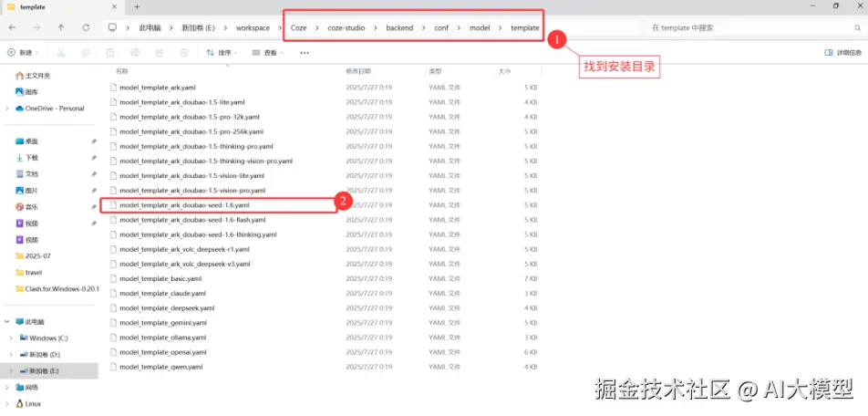
Task: Sort by the 大小 column header
Action: 503,71
